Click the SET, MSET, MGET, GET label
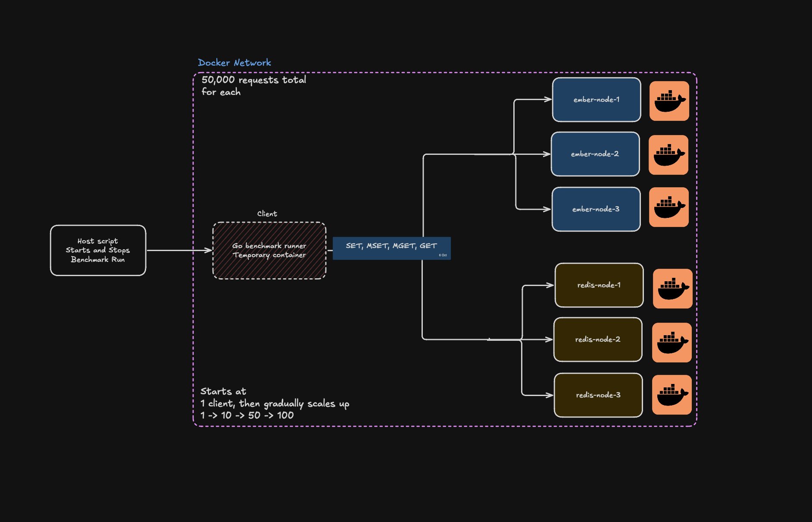812x522 pixels. pyautogui.click(x=391, y=246)
